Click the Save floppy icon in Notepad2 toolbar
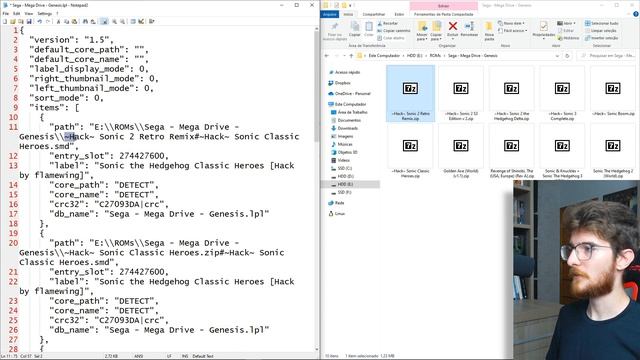This screenshot has width=640, height=360. (29, 21)
